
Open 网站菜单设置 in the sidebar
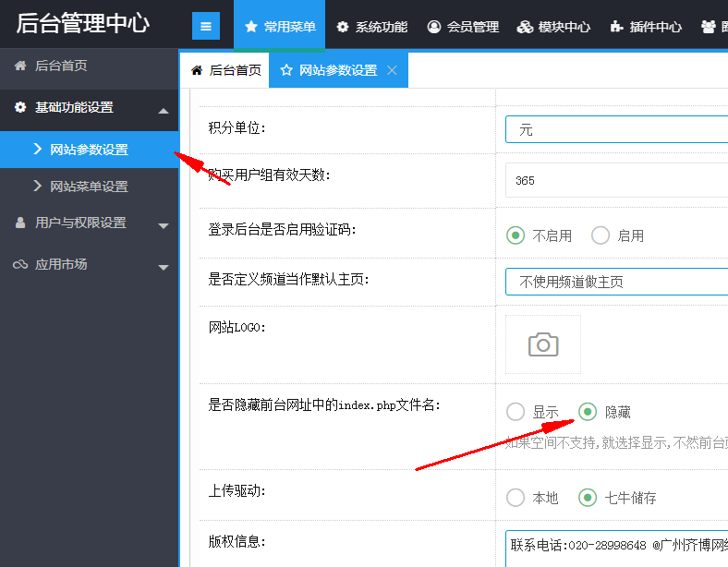coord(89,187)
